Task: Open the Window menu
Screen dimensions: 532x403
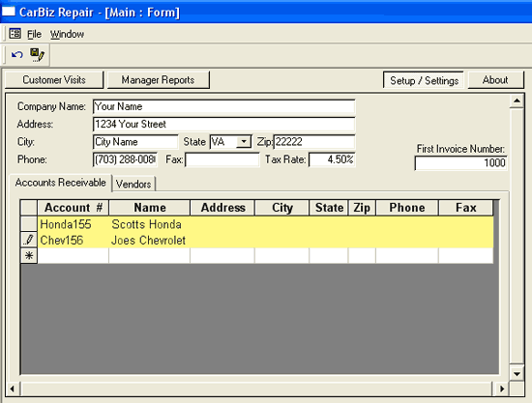Action: pos(67,34)
